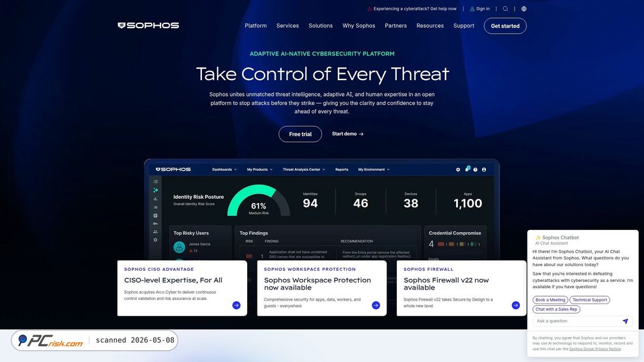Viewport: 644px width, 362px height.
Task: Send the chatbot message with paper-plane icon
Action: coord(625,321)
